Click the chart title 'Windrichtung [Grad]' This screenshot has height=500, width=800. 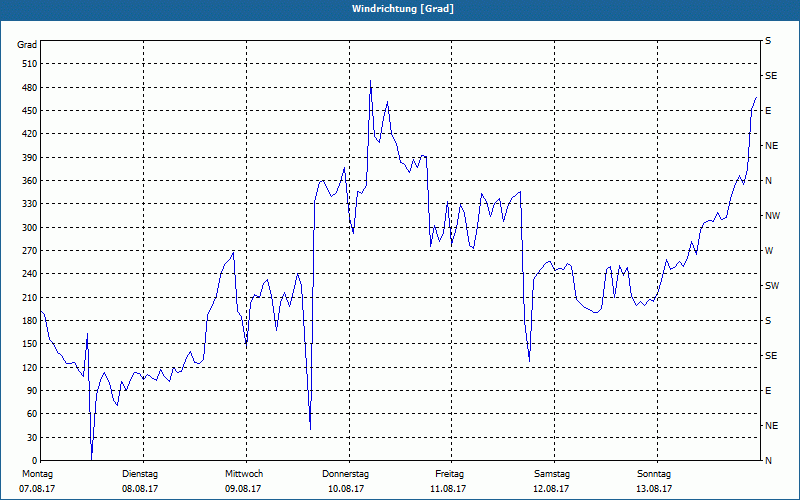403,9
